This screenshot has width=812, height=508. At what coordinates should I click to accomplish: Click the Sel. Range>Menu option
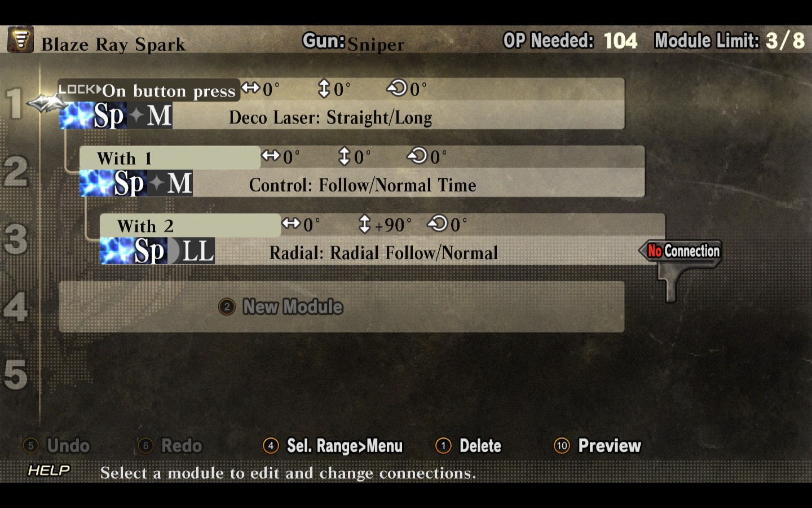point(333,446)
